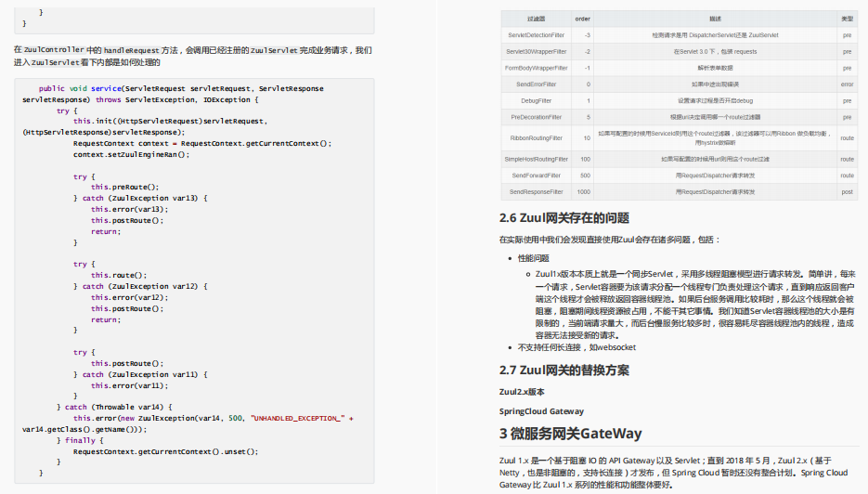Image resolution: width=868 pixels, height=494 pixels.
Task: Click order value -3 in the table
Action: point(582,35)
